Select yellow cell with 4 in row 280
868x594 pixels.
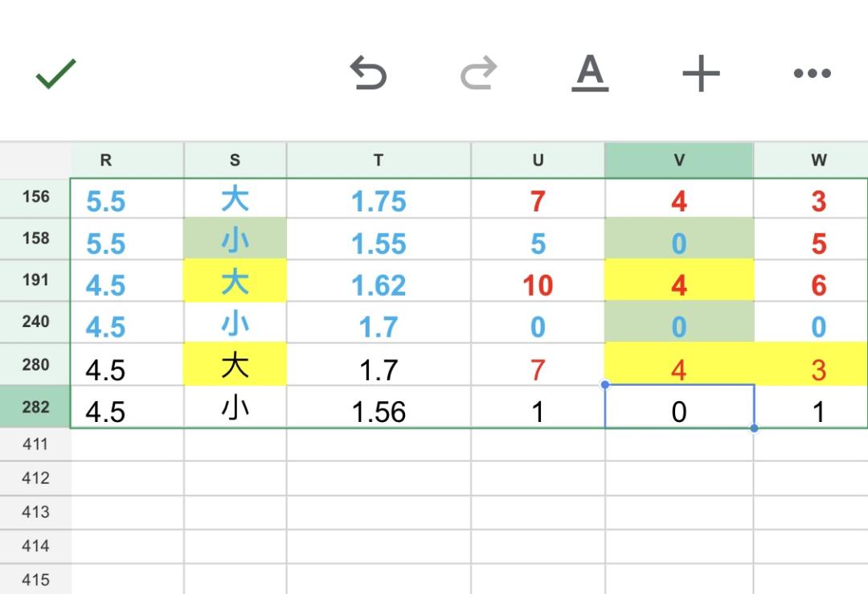[x=679, y=364]
